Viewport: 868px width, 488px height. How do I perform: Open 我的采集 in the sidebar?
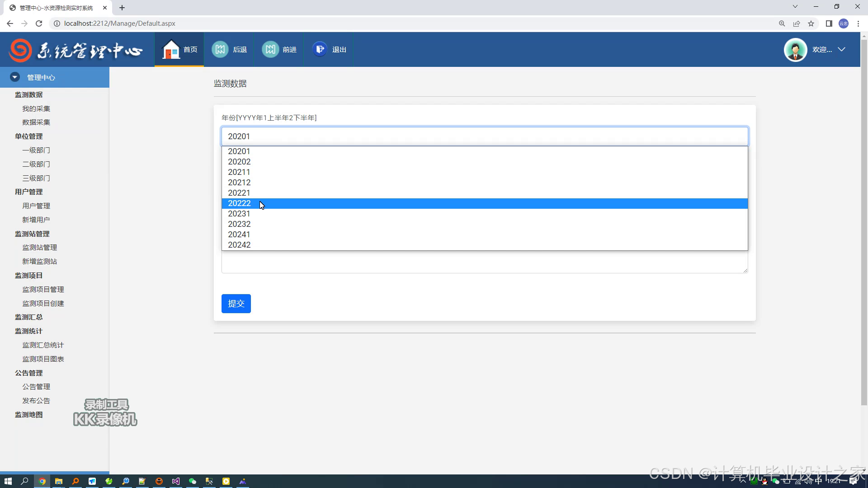coord(36,109)
